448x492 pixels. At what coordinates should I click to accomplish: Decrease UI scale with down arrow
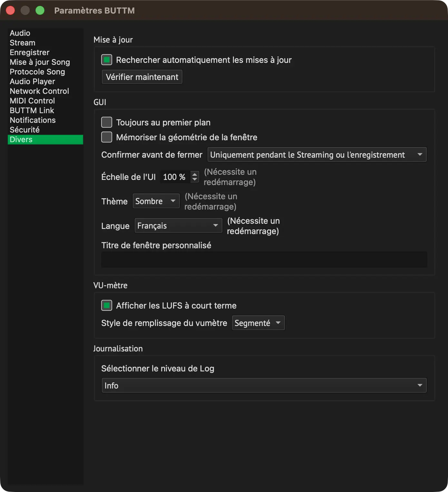coord(195,179)
